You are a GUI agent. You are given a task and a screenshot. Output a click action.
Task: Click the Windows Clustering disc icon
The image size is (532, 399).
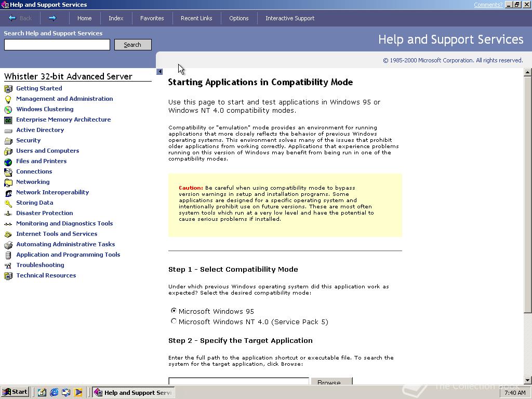coord(8,110)
